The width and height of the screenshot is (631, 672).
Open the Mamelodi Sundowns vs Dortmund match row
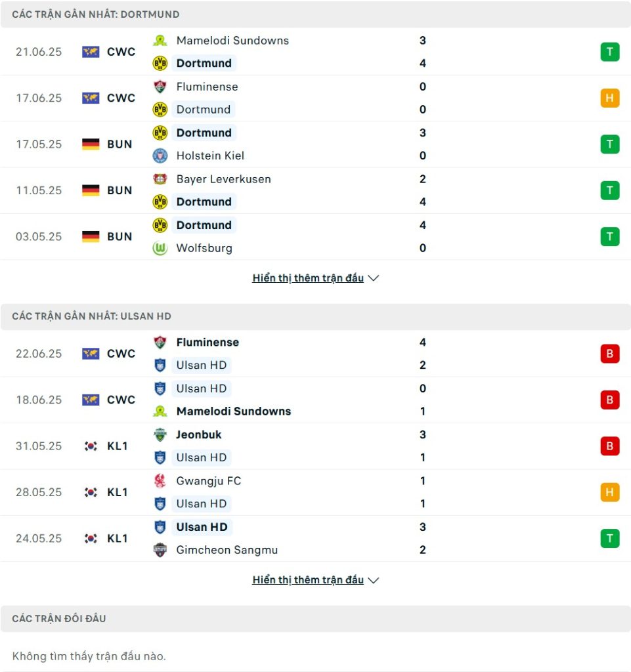pos(315,52)
